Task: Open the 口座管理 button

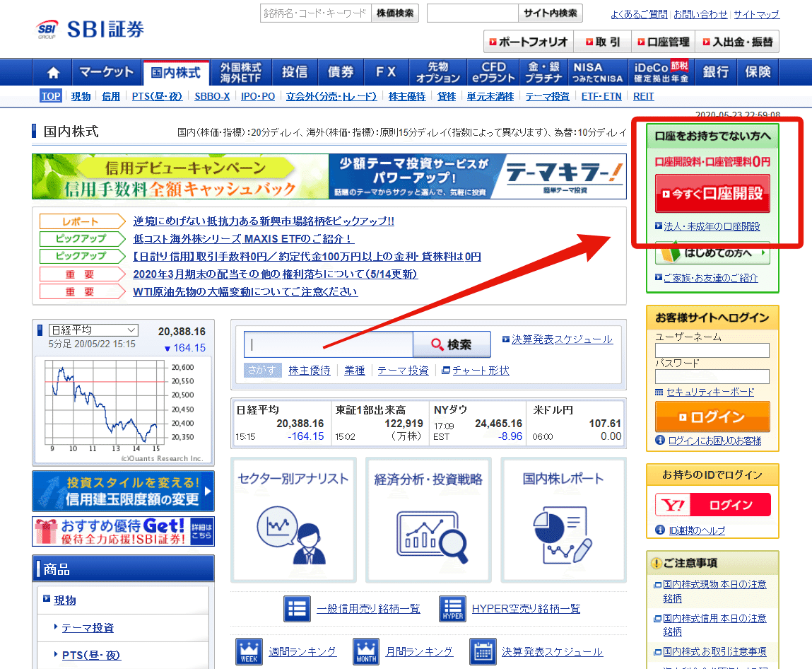Action: click(x=664, y=42)
